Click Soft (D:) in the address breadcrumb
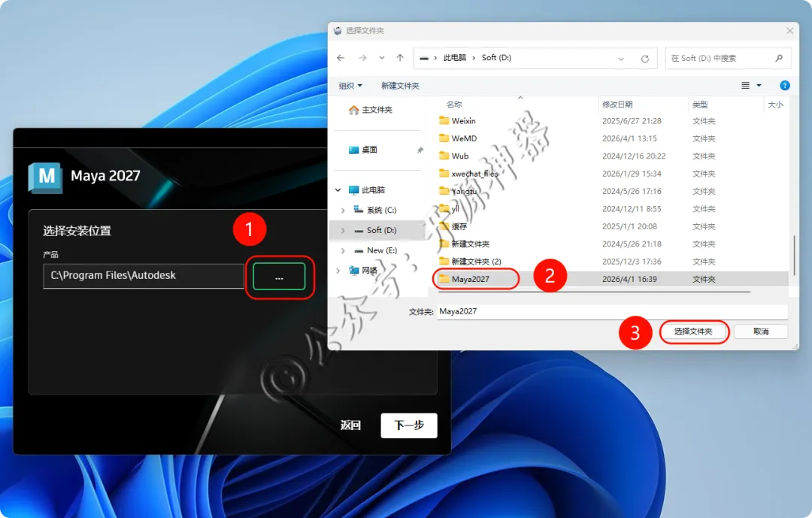Viewport: 812px width, 518px height. (496, 57)
